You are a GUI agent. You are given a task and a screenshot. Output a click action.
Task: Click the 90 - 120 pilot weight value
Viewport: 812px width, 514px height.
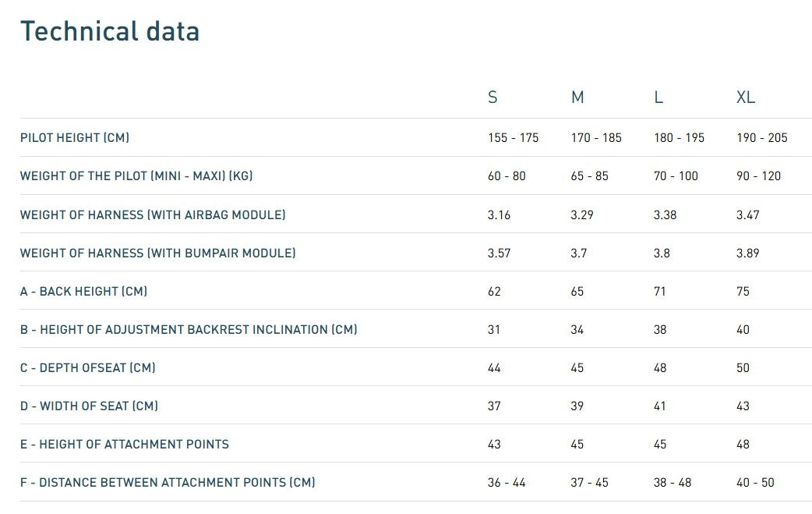(x=758, y=176)
